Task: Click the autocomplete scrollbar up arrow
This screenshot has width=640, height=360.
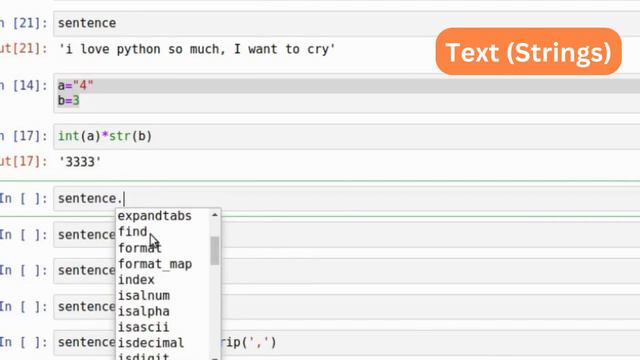Action: pos(215,215)
